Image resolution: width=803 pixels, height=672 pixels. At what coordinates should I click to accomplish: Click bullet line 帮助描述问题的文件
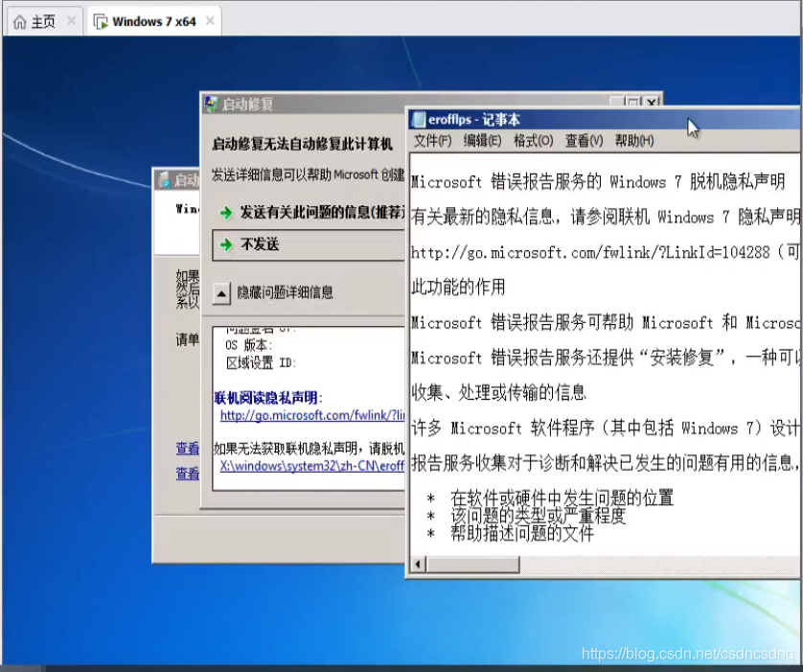point(522,534)
